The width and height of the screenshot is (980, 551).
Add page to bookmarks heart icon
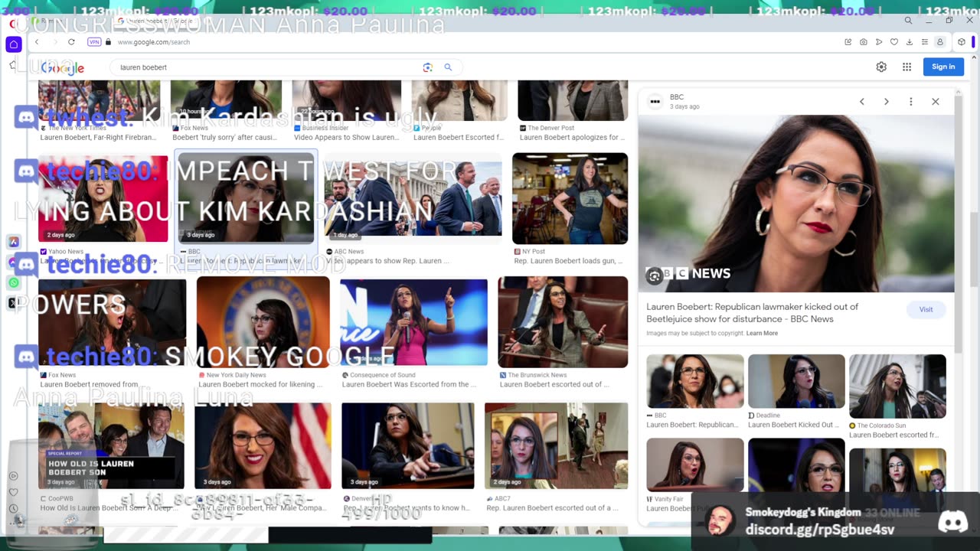894,42
